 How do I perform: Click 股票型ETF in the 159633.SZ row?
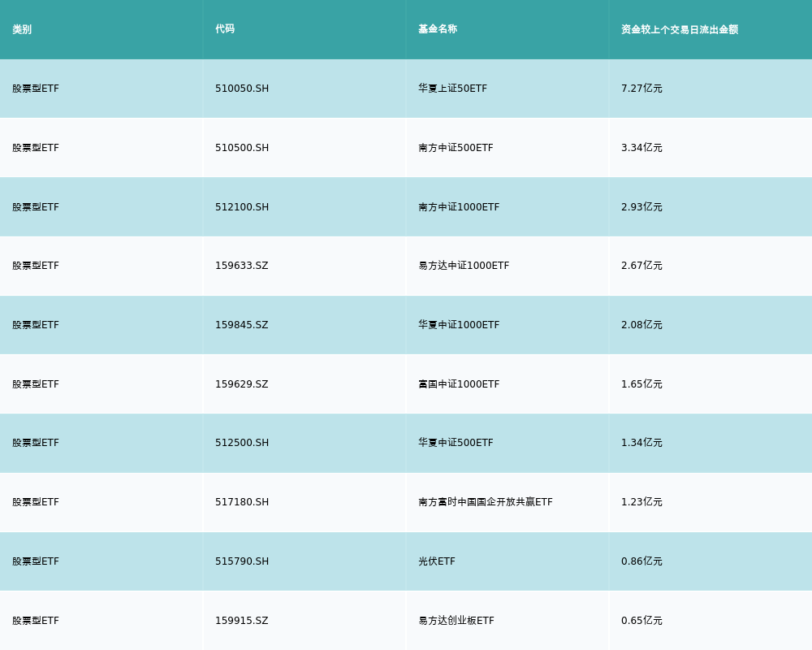click(x=36, y=266)
